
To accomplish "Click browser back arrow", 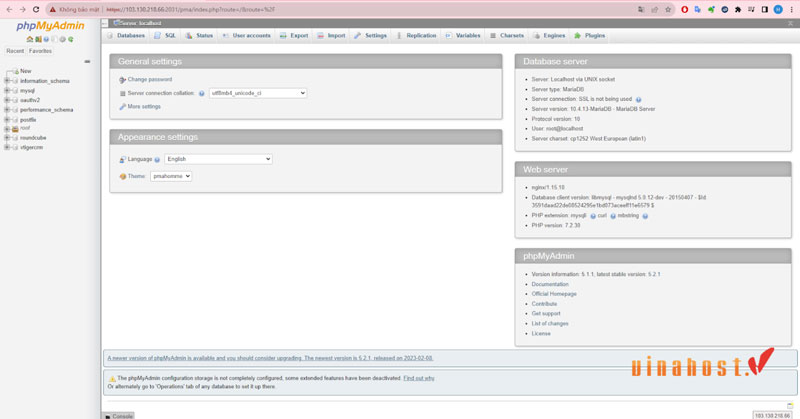I will point(9,10).
